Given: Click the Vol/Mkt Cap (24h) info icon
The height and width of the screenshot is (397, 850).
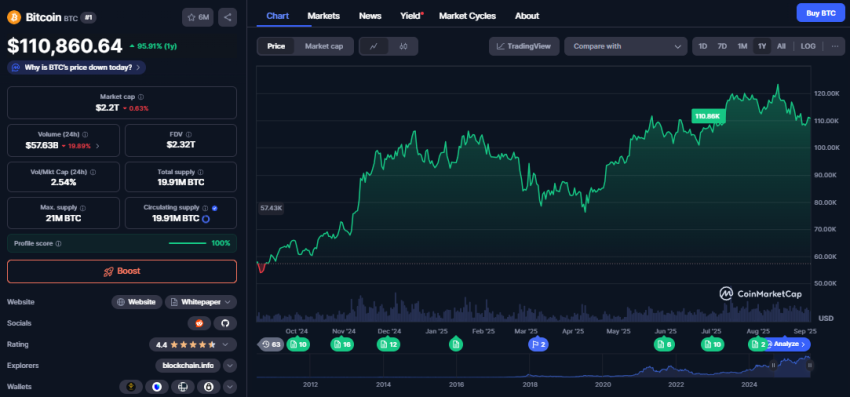Looking at the screenshot, I should [93, 171].
